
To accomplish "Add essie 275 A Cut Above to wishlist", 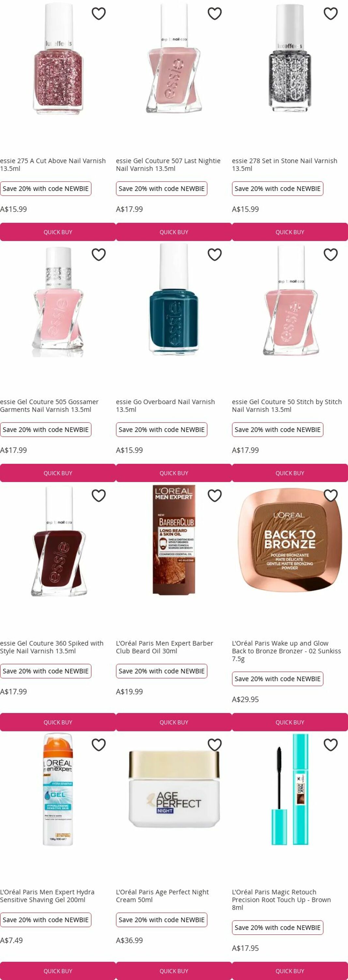I will coord(99,14).
